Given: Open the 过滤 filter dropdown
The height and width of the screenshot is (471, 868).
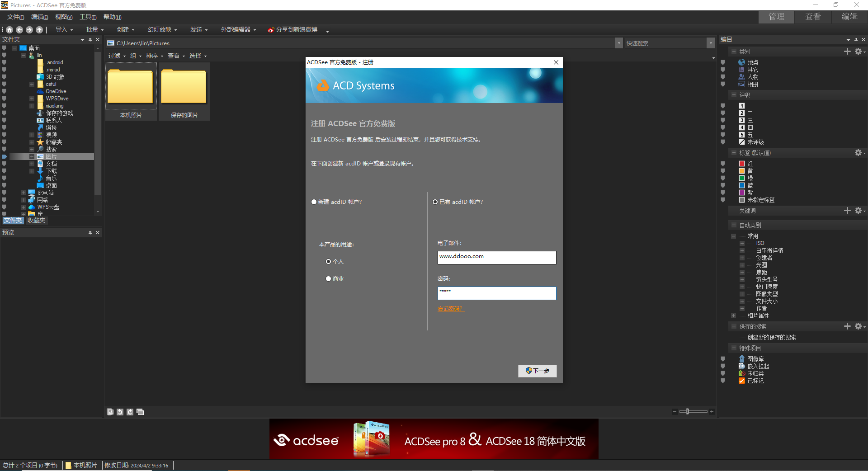Looking at the screenshot, I should (x=117, y=56).
